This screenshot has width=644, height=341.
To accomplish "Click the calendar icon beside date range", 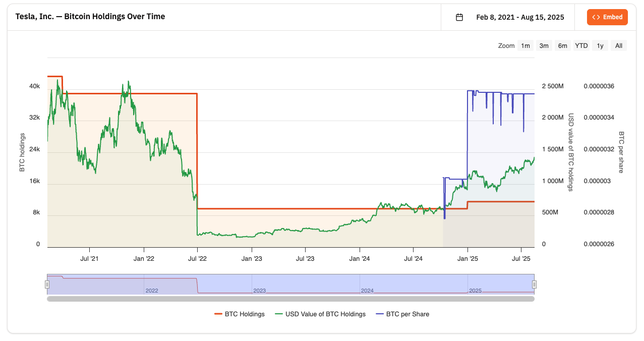I will tap(459, 17).
